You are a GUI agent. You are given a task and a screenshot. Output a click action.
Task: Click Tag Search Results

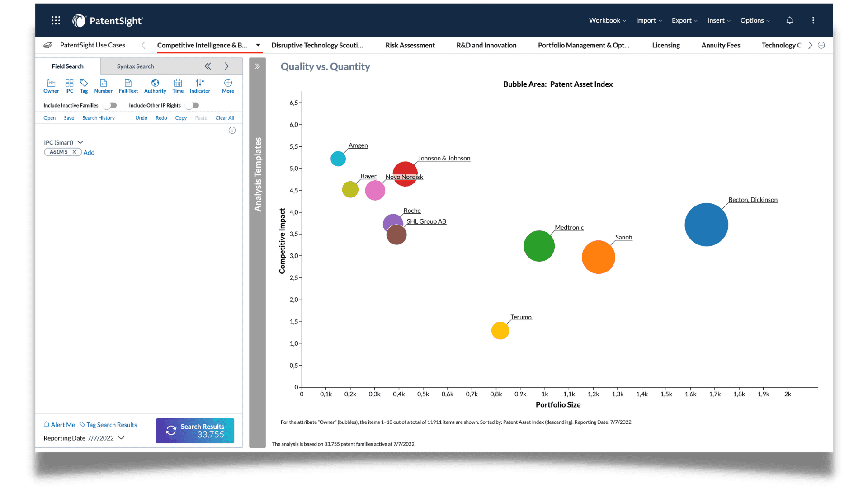tap(108, 425)
